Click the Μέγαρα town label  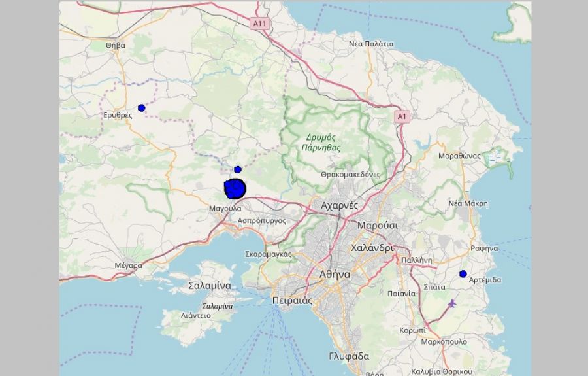[129, 265]
